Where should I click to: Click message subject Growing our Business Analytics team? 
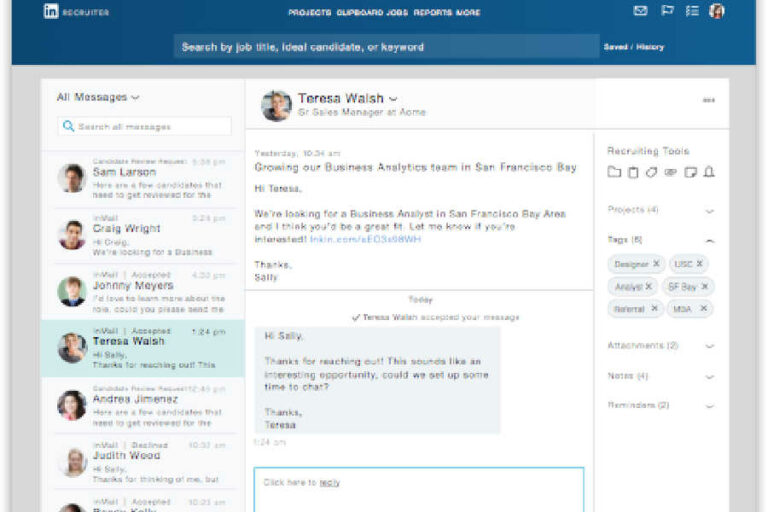click(x=415, y=167)
